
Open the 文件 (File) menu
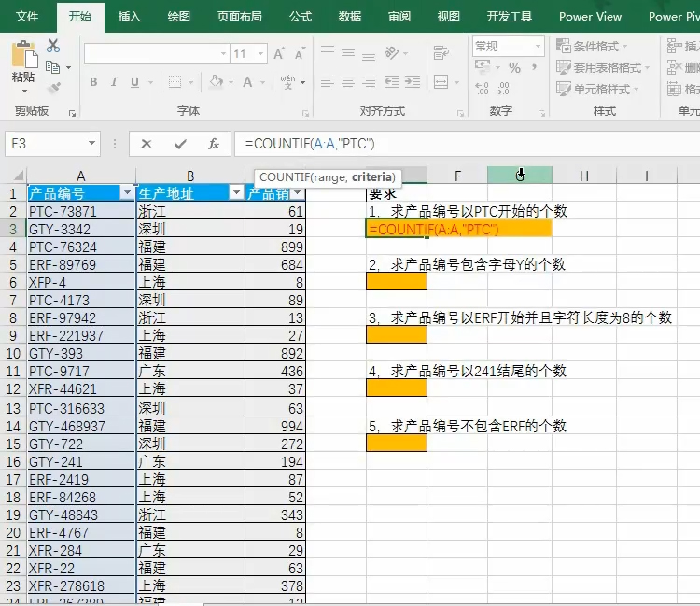point(28,16)
